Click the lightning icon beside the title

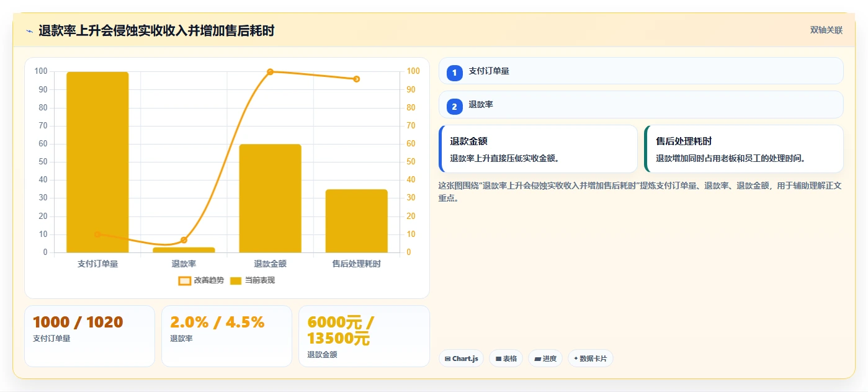pos(29,32)
